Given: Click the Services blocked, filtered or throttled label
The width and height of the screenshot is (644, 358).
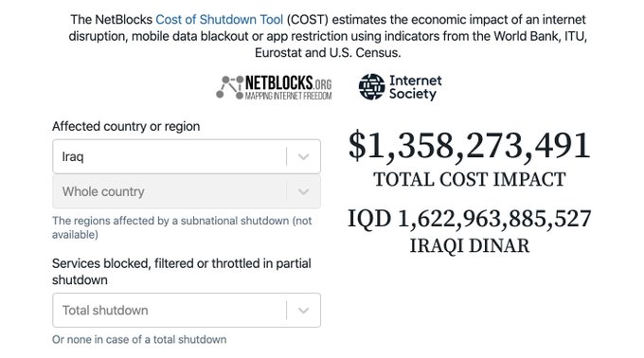Looking at the screenshot, I should click(182, 272).
